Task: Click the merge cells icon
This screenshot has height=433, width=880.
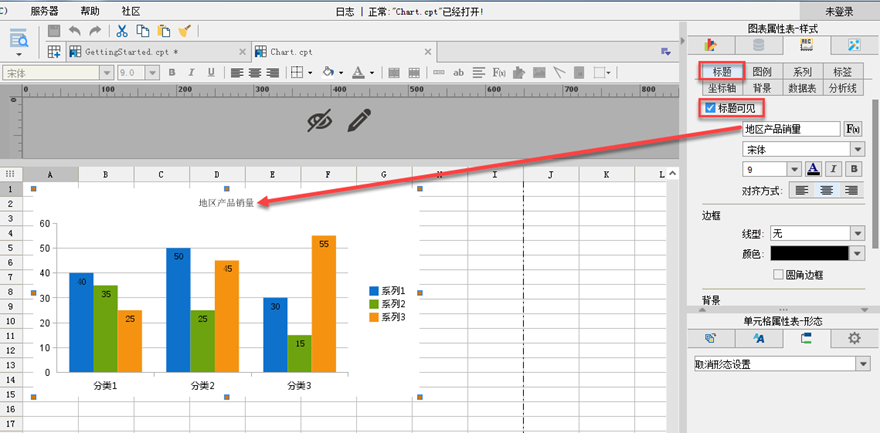Action: [394, 72]
